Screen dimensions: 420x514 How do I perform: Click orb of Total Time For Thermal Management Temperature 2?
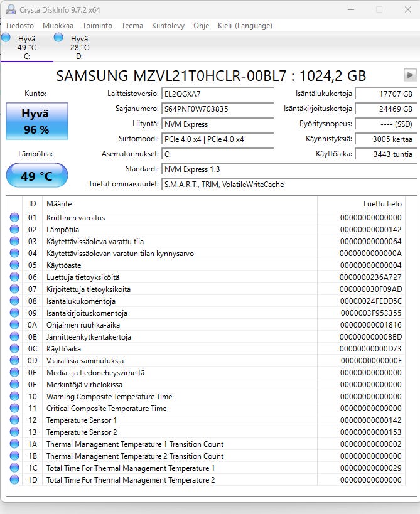pyautogui.click(x=14, y=479)
